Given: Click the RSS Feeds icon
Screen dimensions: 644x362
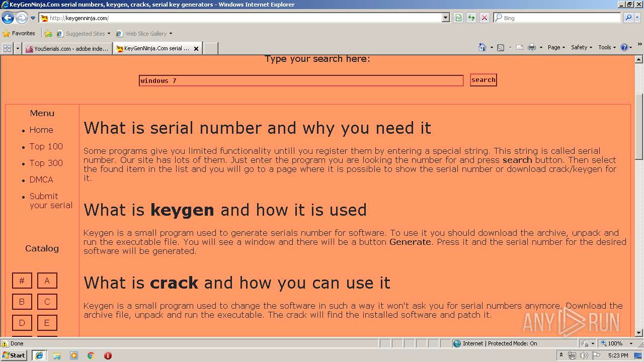Looking at the screenshot, I should (x=501, y=47).
